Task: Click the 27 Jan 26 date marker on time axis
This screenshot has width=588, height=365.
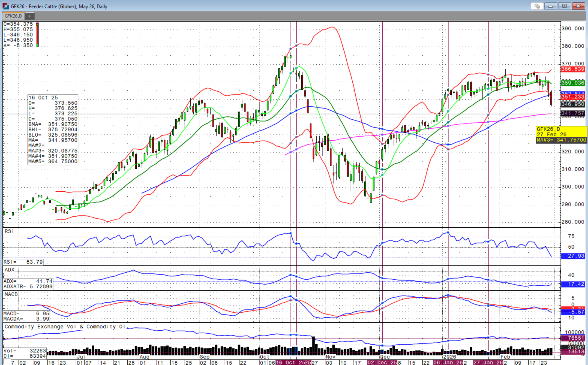Action: click(x=488, y=363)
